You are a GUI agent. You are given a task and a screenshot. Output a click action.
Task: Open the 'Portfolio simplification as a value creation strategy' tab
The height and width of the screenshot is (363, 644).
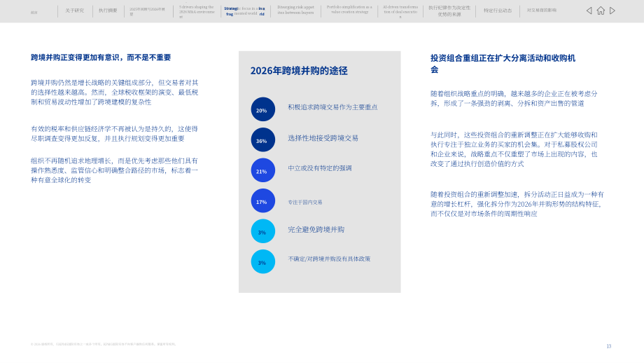tap(349, 9)
